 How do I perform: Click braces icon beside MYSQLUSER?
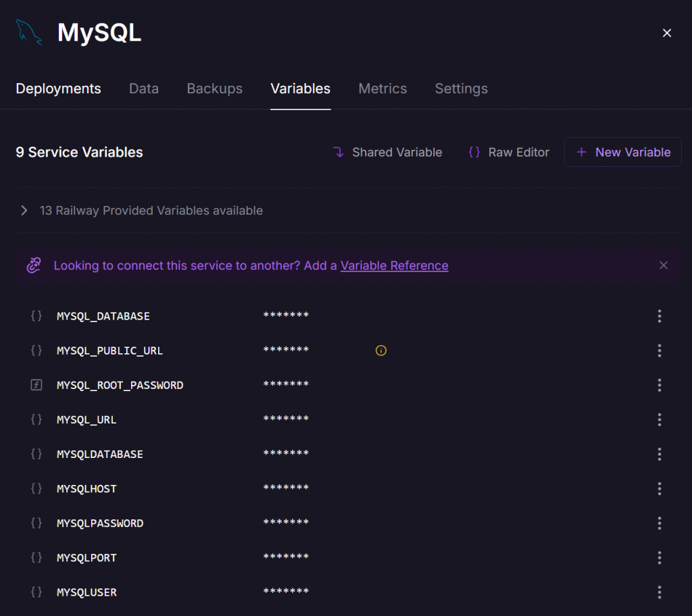click(x=36, y=592)
